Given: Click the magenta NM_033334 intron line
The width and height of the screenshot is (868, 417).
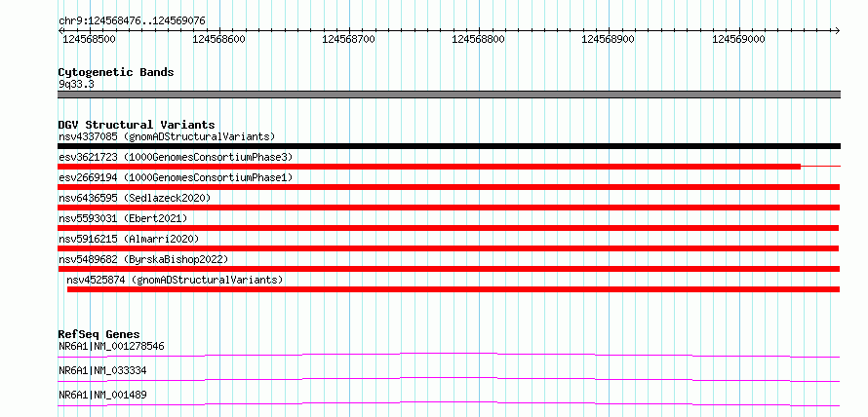Looking at the screenshot, I should coord(449,379).
